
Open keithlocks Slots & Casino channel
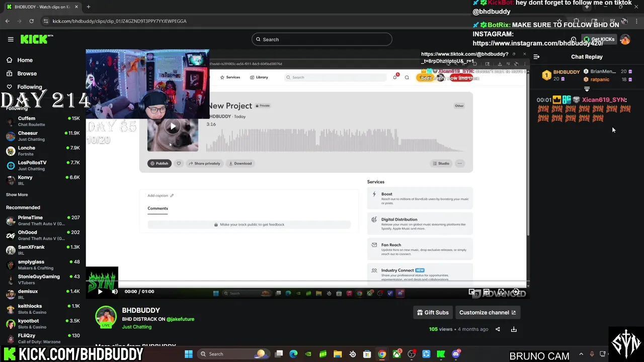[x=43, y=309]
